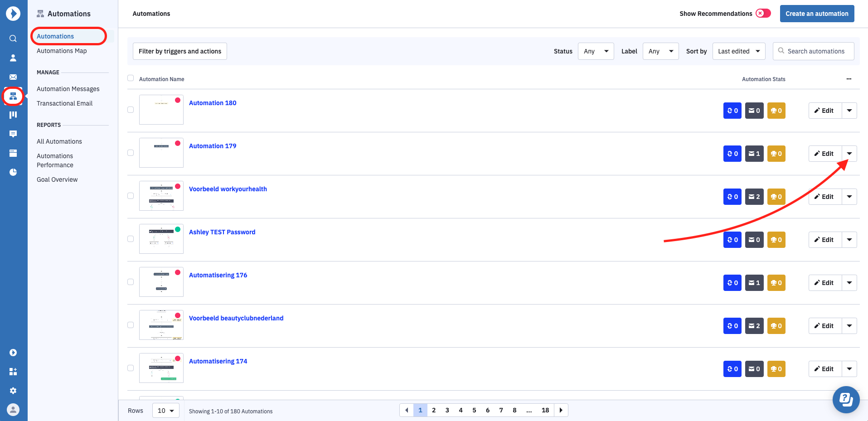Click the Search automations field
This screenshot has width=868, height=421.
click(x=814, y=51)
